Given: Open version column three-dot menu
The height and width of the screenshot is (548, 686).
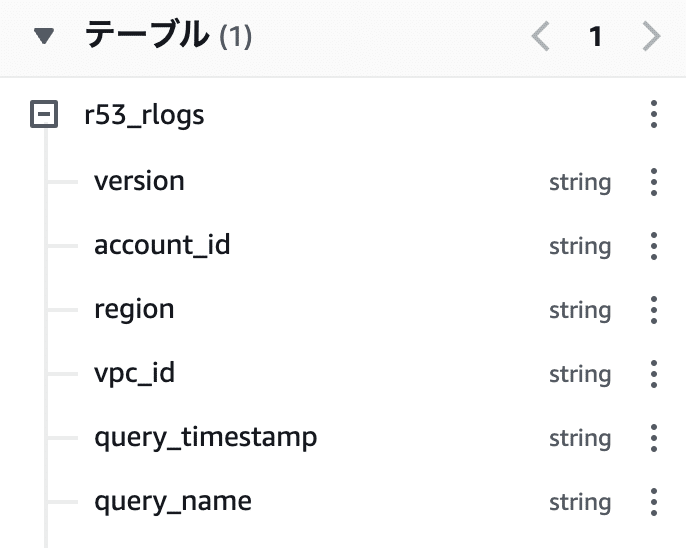Looking at the screenshot, I should point(654,182).
